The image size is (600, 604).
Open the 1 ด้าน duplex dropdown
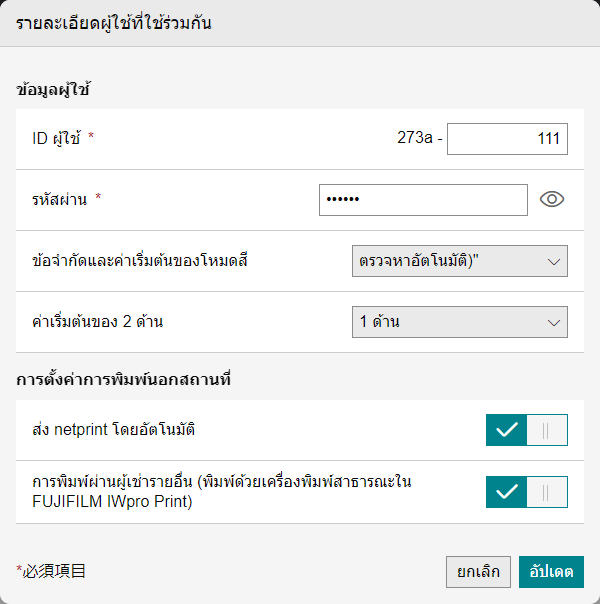pyautogui.click(x=460, y=322)
